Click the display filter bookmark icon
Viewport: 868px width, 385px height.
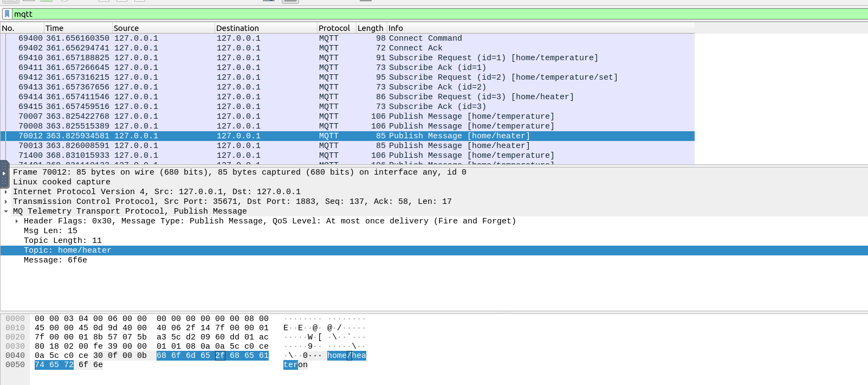(7, 14)
